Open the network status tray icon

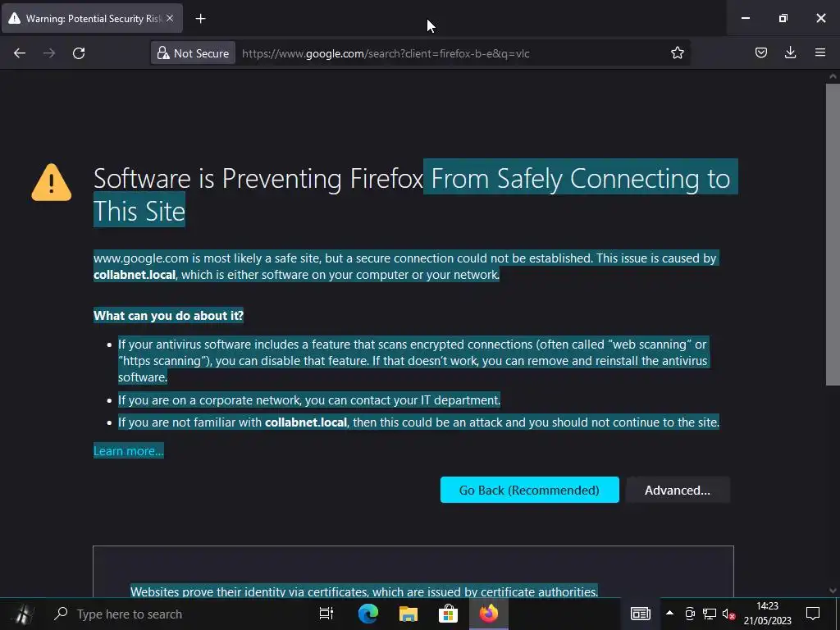710,614
